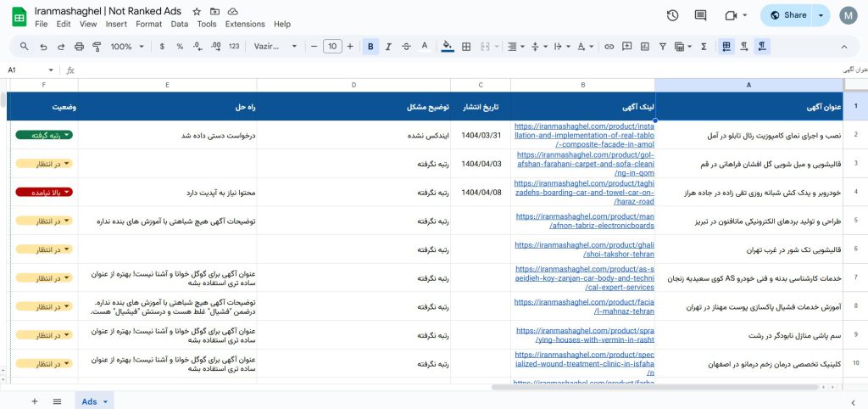Toggle italic formatting button
This screenshot has height=409, width=868.
point(388,47)
